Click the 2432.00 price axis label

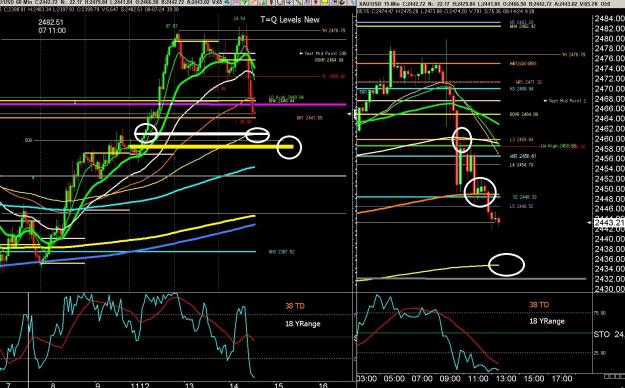coord(609,279)
